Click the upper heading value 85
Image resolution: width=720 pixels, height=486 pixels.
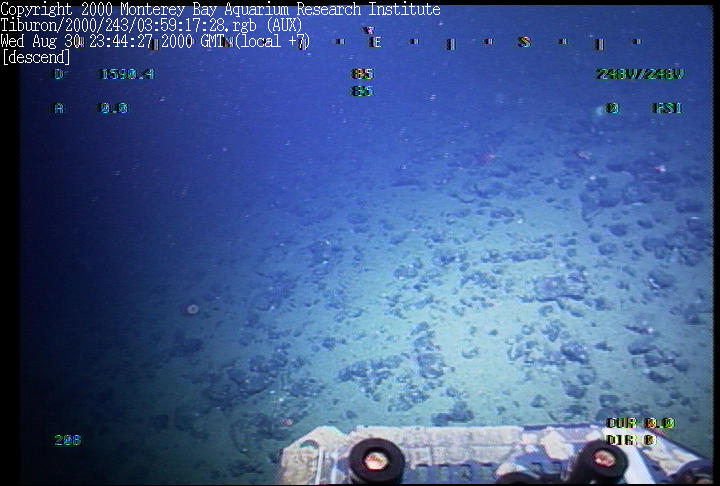click(x=362, y=74)
